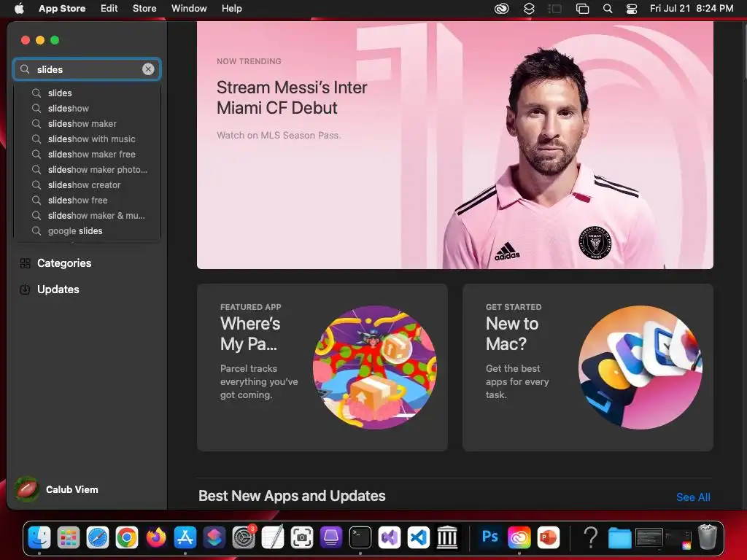Open Safari from the Dock
The height and width of the screenshot is (560, 747).
[x=98, y=537]
